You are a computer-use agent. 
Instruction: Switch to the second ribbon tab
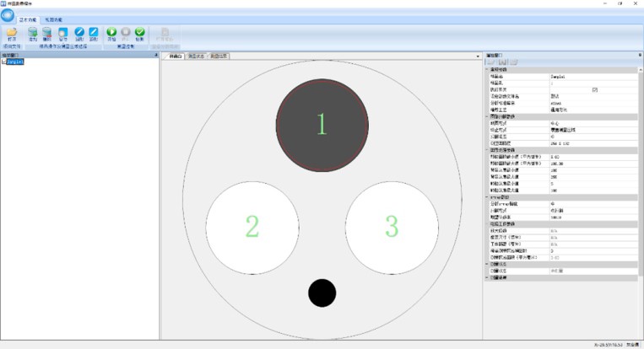click(52, 18)
